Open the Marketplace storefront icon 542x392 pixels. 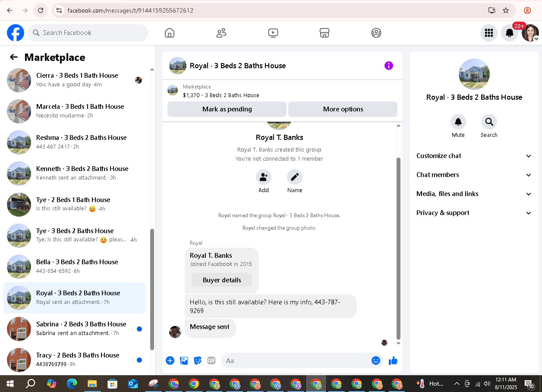point(325,33)
